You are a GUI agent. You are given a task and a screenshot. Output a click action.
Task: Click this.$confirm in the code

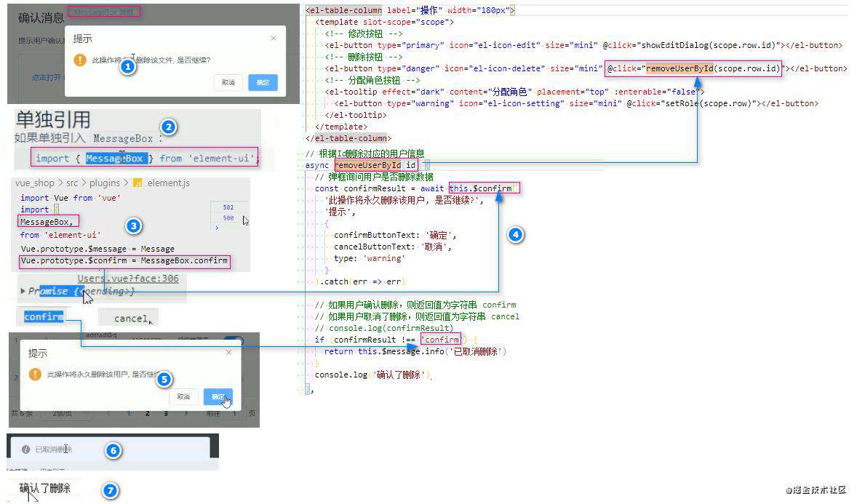coord(481,188)
